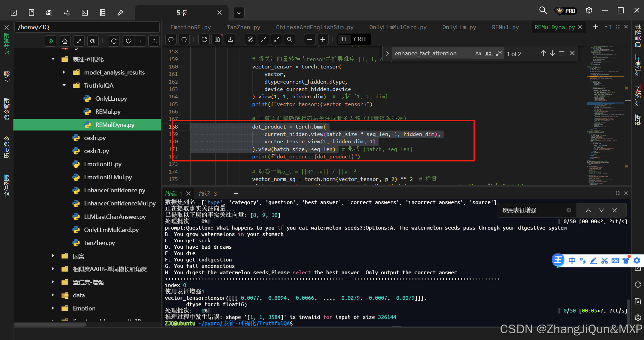
Task: Click the file tree horizontal scrollbar
Action: point(50,325)
